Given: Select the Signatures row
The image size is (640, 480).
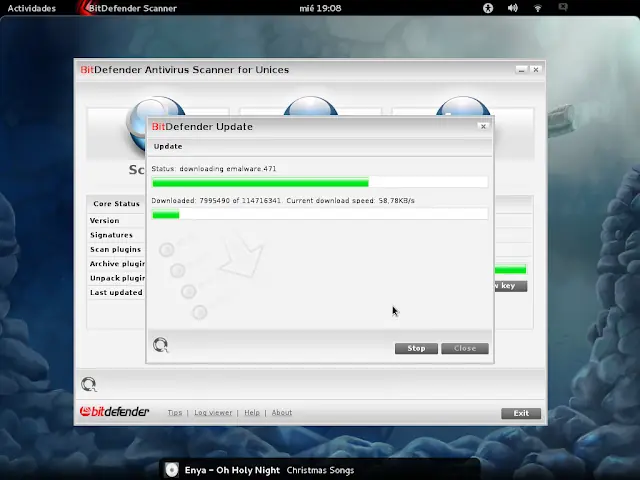Looking at the screenshot, I should (x=116, y=235).
